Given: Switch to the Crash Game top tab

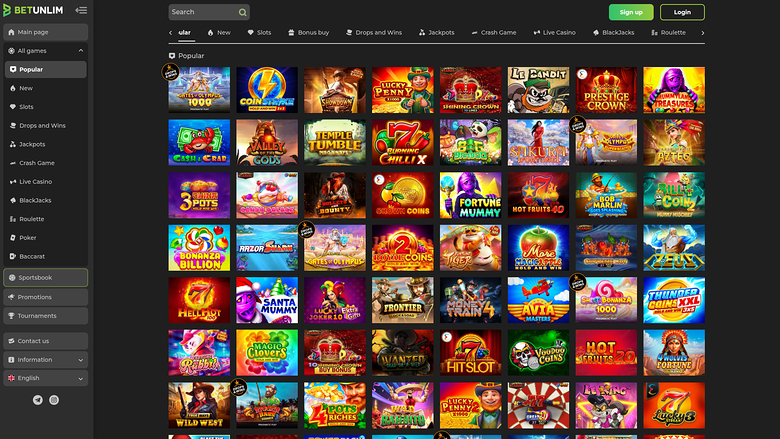Looking at the screenshot, I should pyautogui.click(x=493, y=33).
